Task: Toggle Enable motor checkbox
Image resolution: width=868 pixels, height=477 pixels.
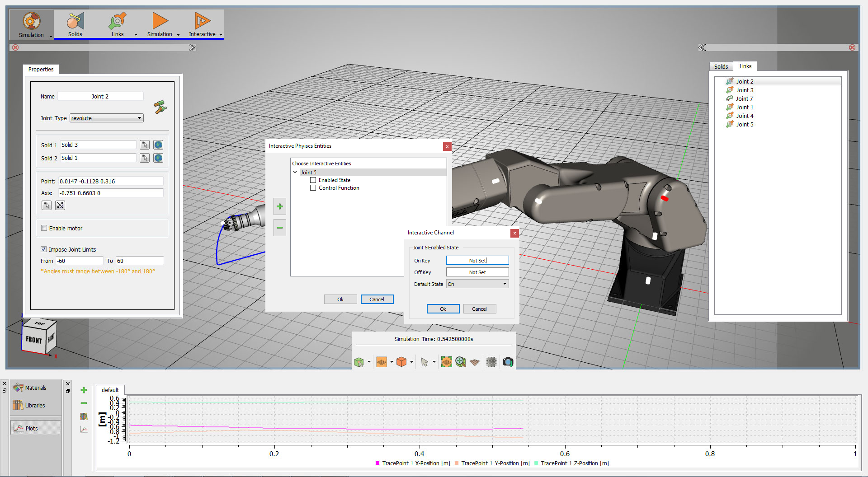Action: [x=44, y=228]
